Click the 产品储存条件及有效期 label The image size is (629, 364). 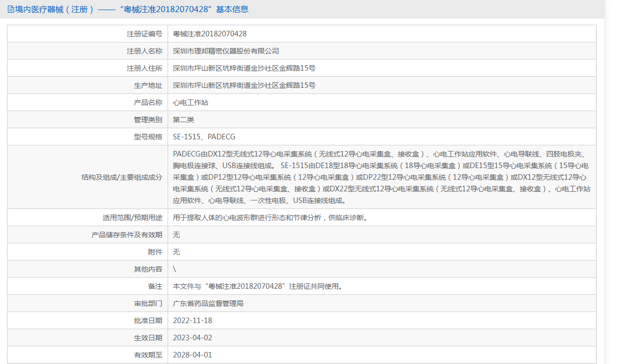(127, 235)
